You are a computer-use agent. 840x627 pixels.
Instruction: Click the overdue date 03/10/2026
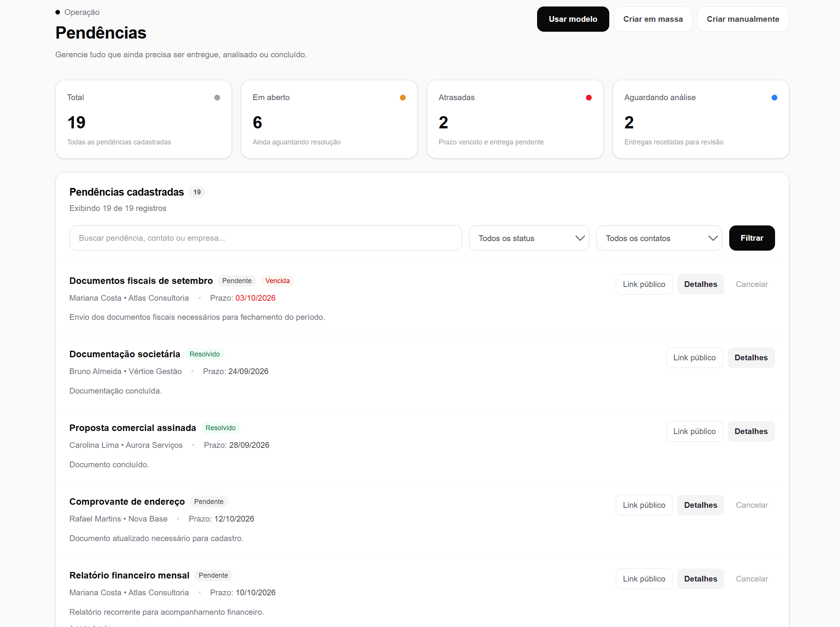255,298
